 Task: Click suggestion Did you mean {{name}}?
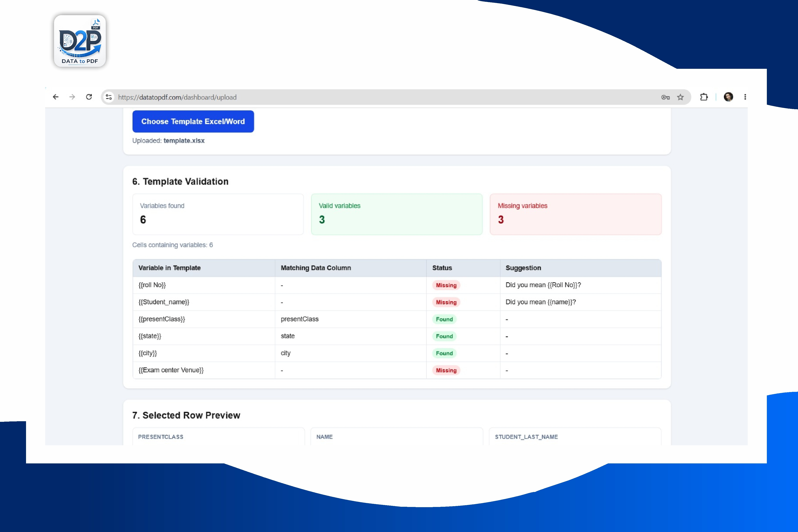tap(541, 302)
